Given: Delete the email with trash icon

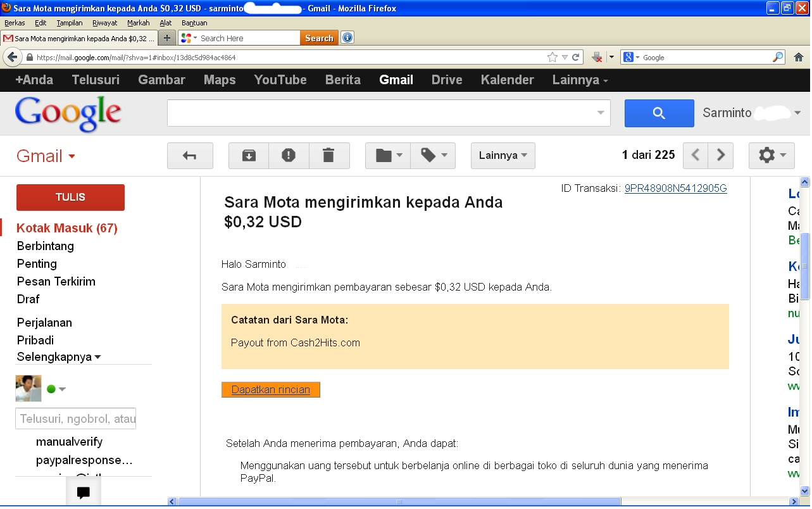Looking at the screenshot, I should (328, 156).
